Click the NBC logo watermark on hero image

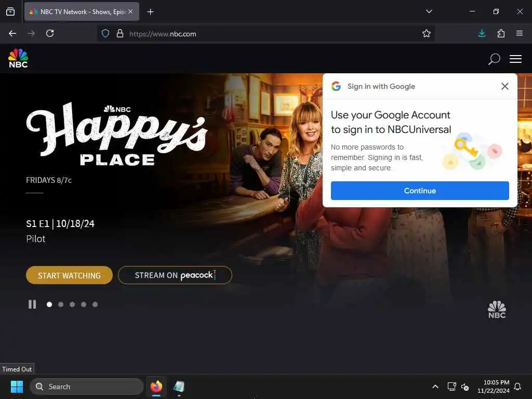click(x=497, y=310)
